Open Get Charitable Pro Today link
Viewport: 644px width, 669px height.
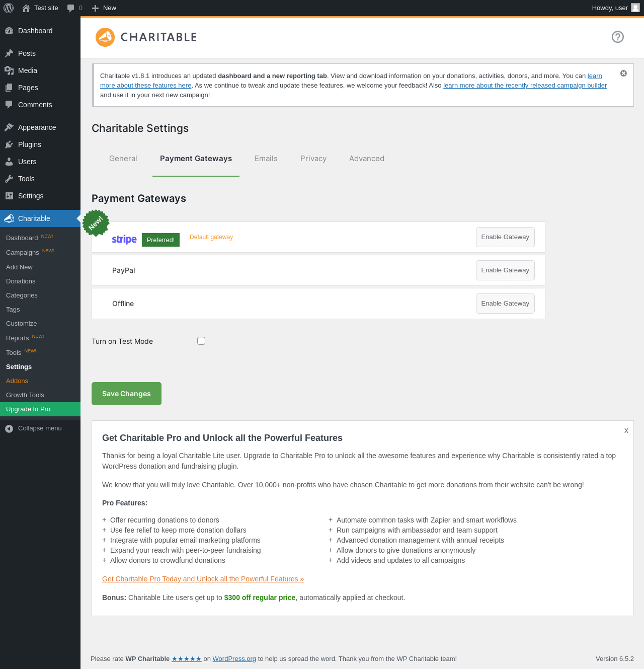pos(203,579)
